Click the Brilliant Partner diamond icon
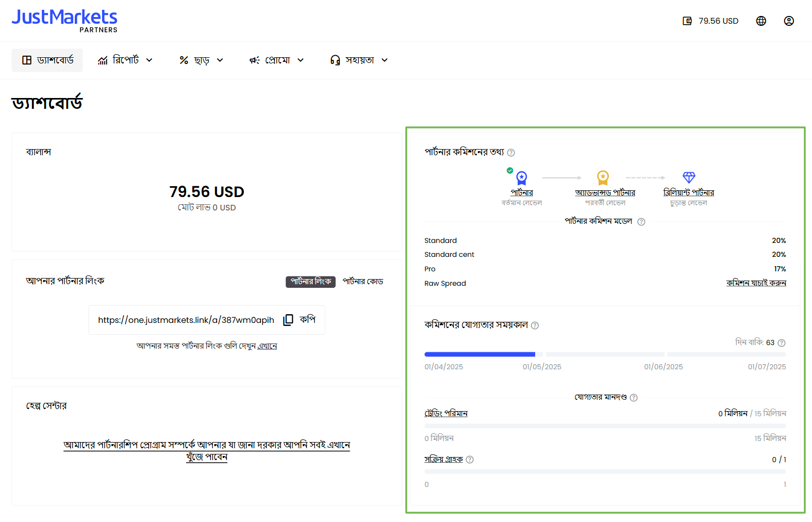812x522 pixels. [x=689, y=177]
